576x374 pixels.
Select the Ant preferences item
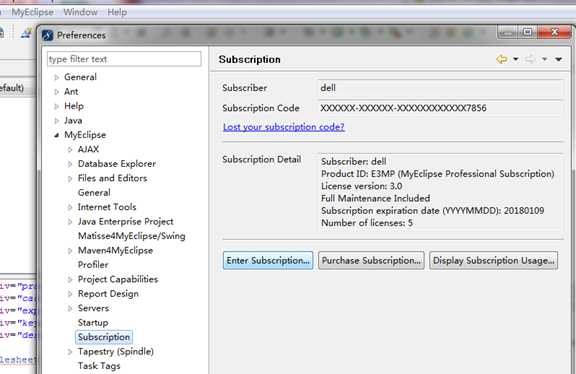(71, 91)
